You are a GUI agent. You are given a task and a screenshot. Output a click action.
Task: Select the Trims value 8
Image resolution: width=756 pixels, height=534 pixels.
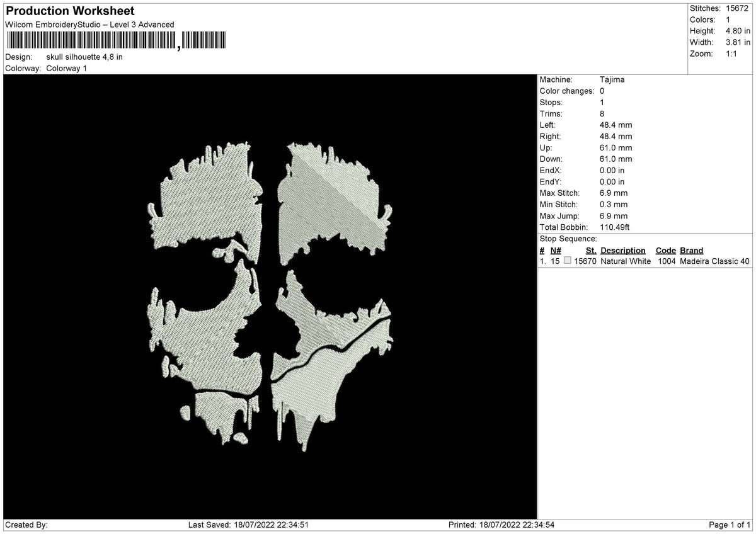[x=602, y=113]
